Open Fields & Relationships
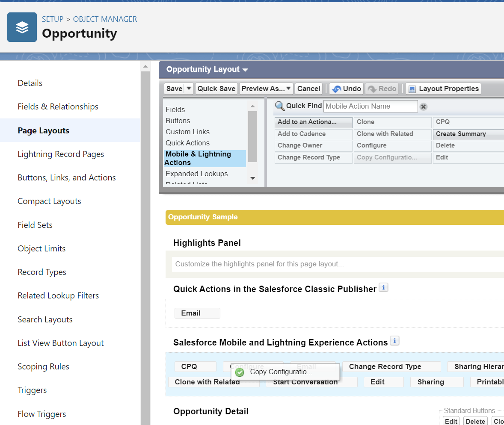 click(58, 106)
